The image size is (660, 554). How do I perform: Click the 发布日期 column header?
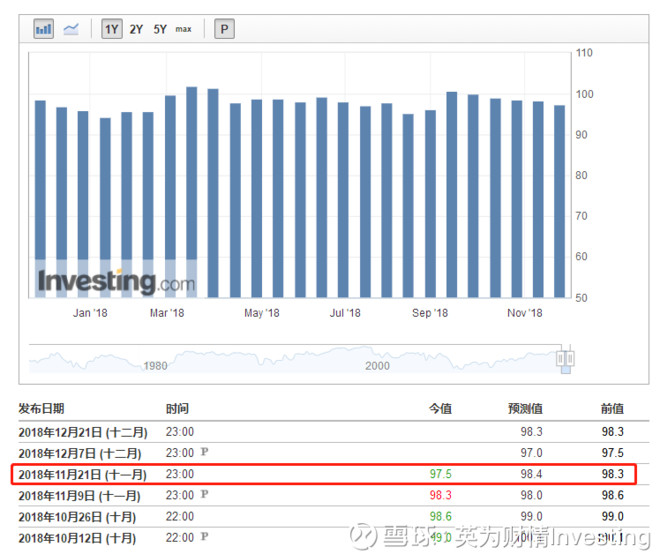[x=41, y=408]
